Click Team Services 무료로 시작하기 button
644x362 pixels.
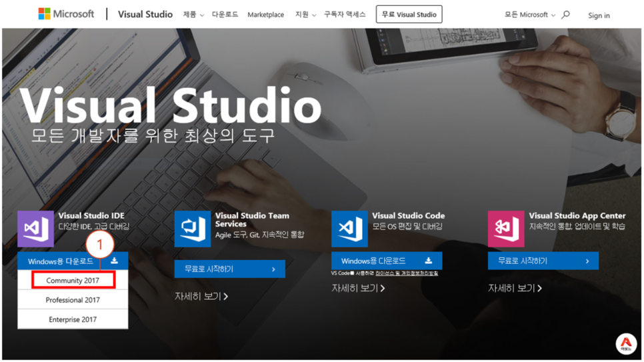click(229, 269)
